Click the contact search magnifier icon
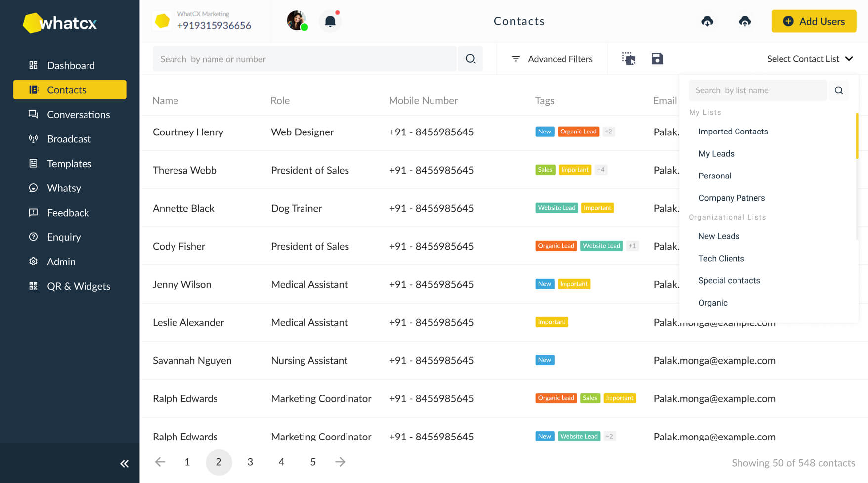Viewport: 868px width, 483px height. pyautogui.click(x=470, y=59)
